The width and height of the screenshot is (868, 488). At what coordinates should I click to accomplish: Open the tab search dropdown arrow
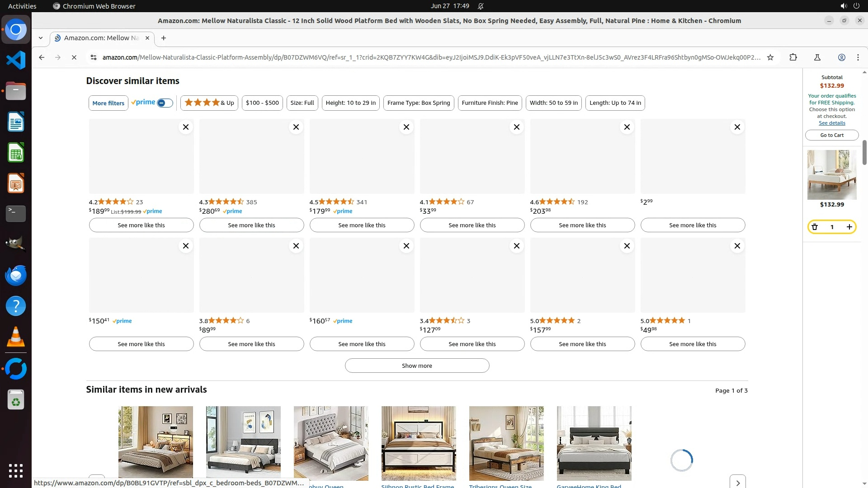41,38
